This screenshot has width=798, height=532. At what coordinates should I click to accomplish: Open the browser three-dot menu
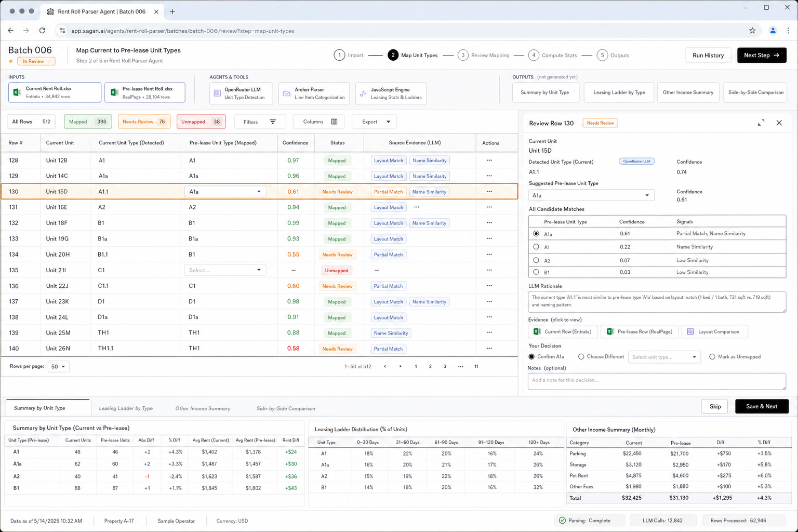tap(788, 31)
